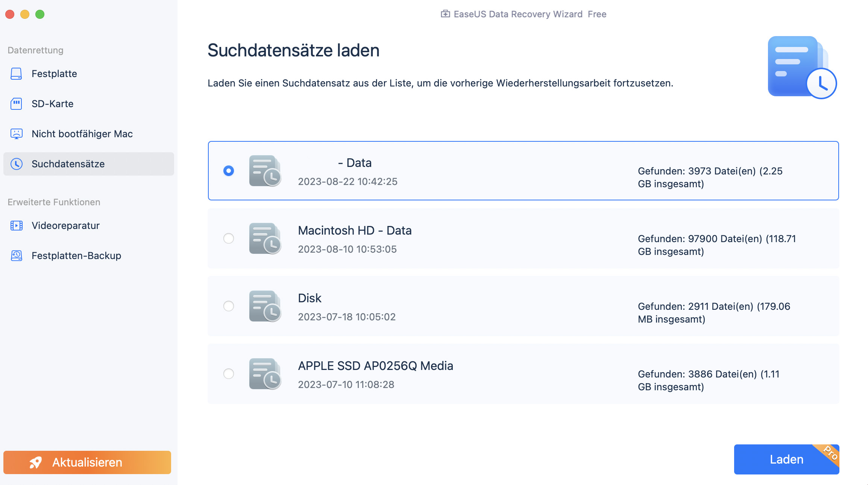868x485 pixels.
Task: Select radio button for Macintosh HD - Data
Action: pyautogui.click(x=229, y=238)
